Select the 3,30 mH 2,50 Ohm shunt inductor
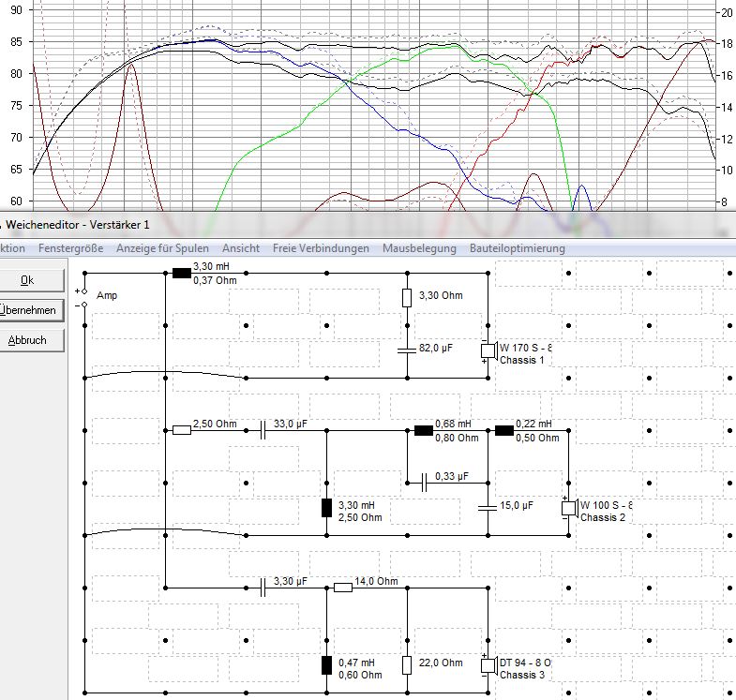This screenshot has width=736, height=700. tap(326, 508)
